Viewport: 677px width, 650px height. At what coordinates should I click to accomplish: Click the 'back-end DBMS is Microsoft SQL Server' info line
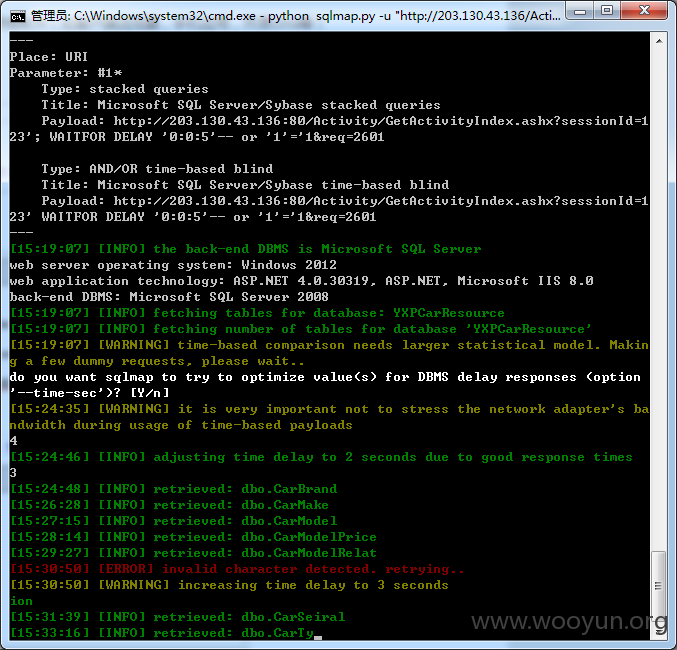point(245,248)
